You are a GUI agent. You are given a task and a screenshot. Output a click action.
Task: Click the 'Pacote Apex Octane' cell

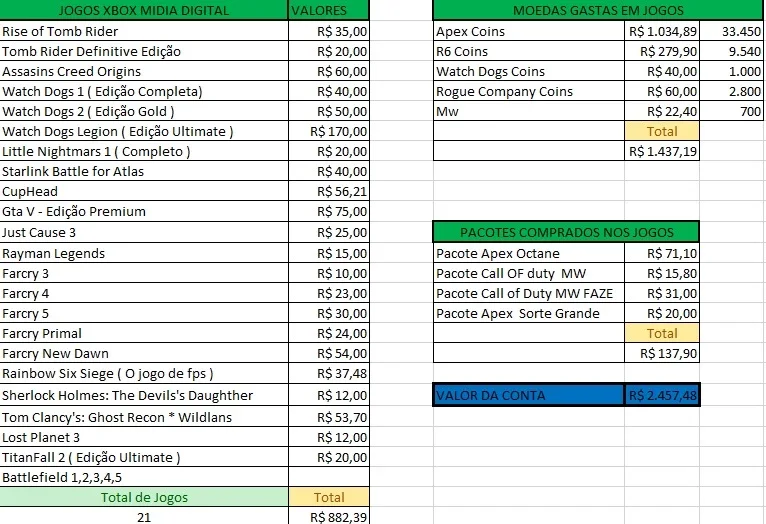529,253
